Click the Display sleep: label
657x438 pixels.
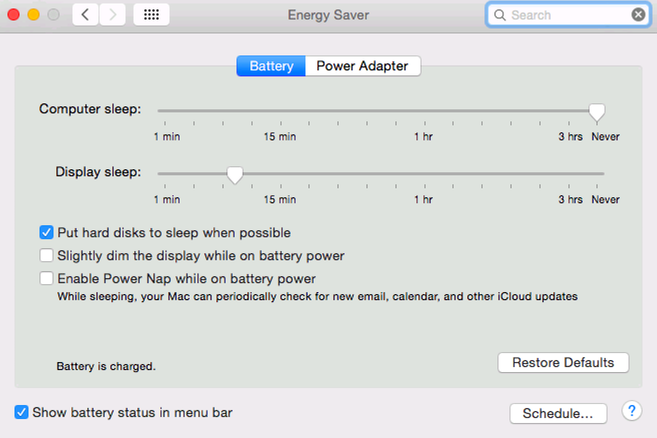click(98, 172)
